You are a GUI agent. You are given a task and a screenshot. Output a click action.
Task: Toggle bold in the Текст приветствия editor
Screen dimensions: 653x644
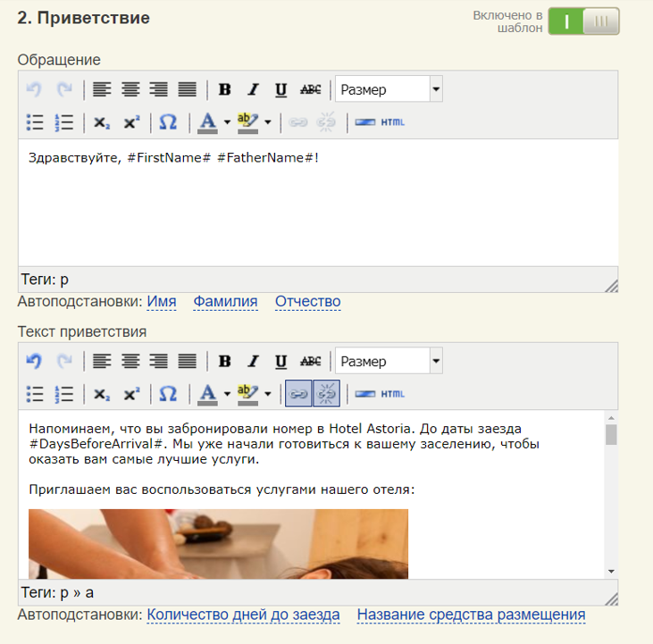pyautogui.click(x=225, y=361)
